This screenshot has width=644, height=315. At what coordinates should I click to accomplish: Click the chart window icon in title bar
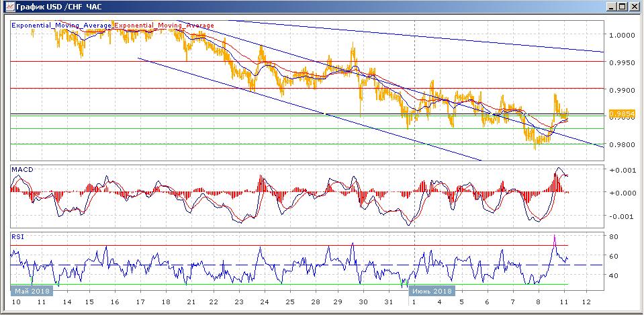(11, 7)
